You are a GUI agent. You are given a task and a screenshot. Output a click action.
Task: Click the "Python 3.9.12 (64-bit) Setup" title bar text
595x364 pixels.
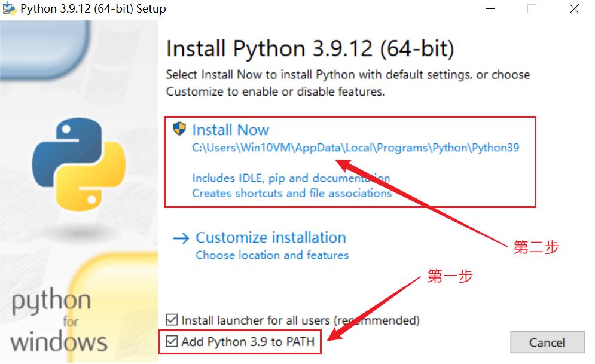(x=93, y=9)
